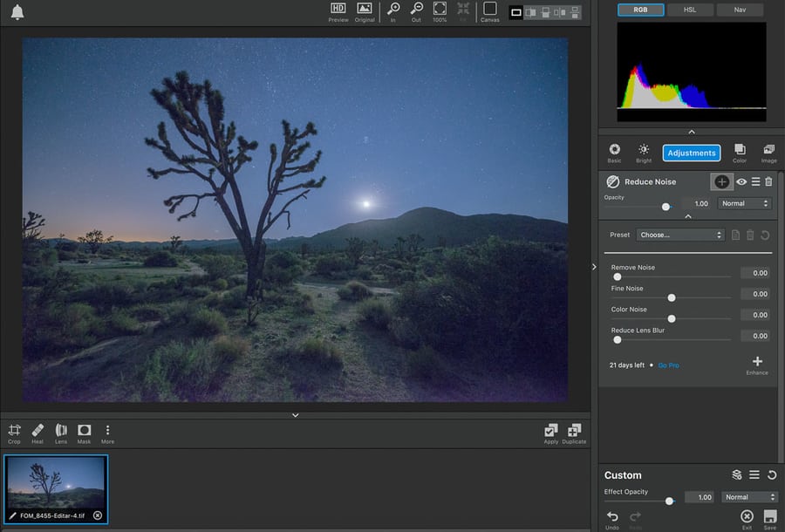Open Reduce Noise blend mode Normal dropdown

(x=745, y=204)
